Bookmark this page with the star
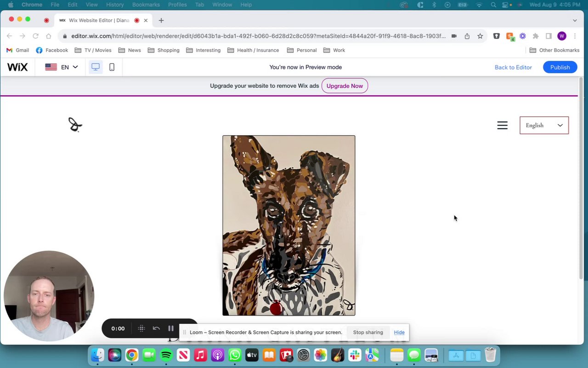 pos(480,36)
